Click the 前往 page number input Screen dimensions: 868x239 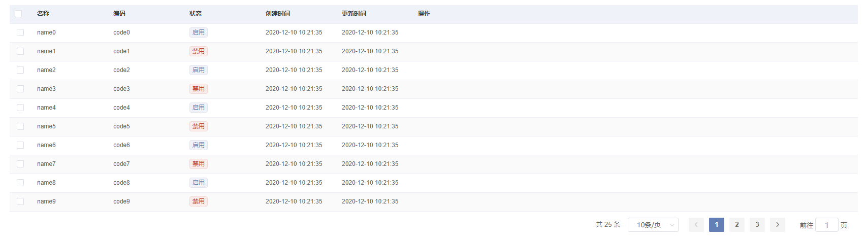(826, 225)
